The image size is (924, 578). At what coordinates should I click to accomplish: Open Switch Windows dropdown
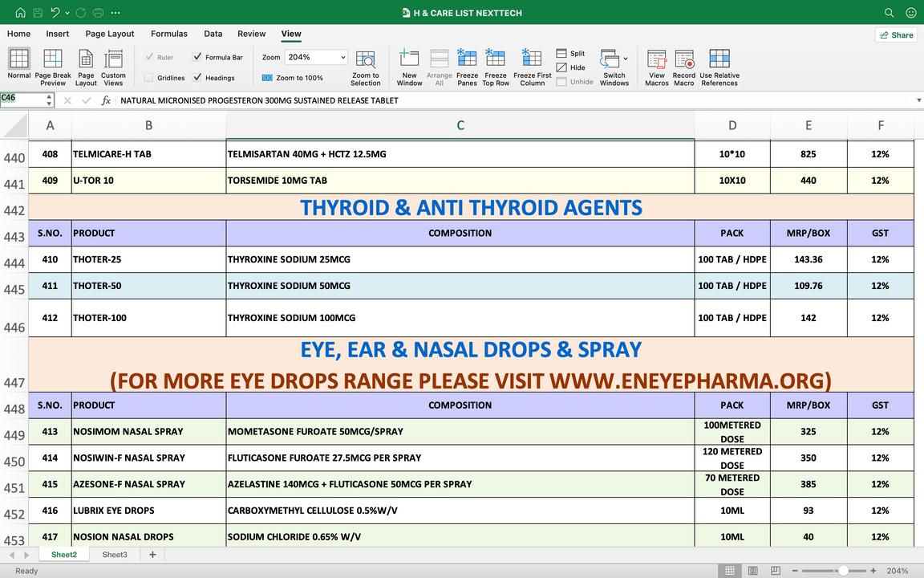point(614,67)
